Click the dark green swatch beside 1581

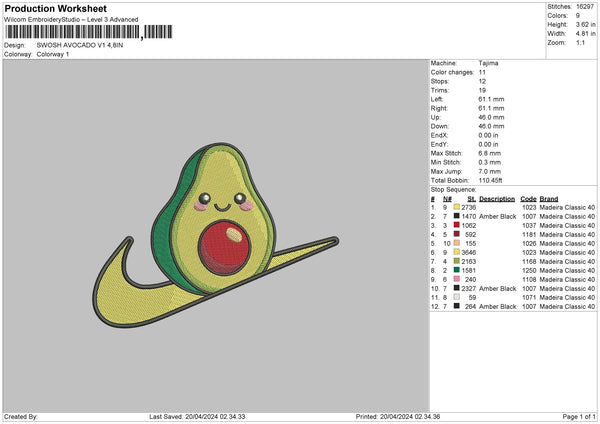(457, 270)
